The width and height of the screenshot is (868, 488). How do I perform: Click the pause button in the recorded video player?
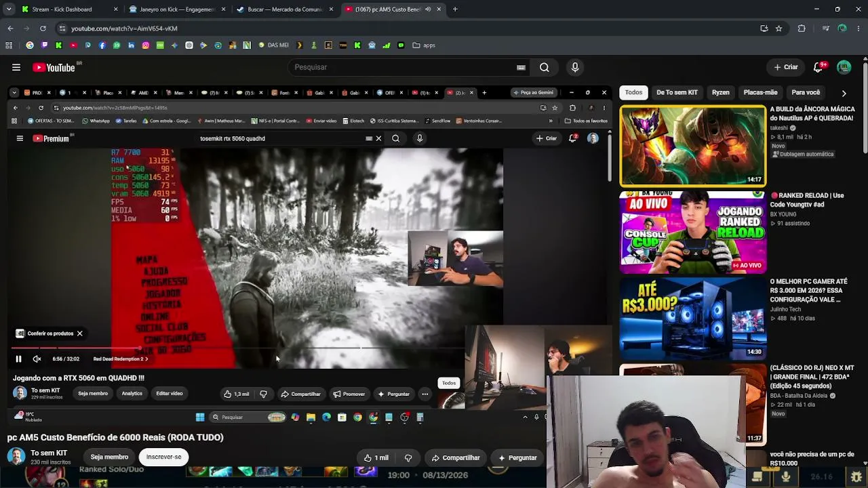click(x=18, y=359)
